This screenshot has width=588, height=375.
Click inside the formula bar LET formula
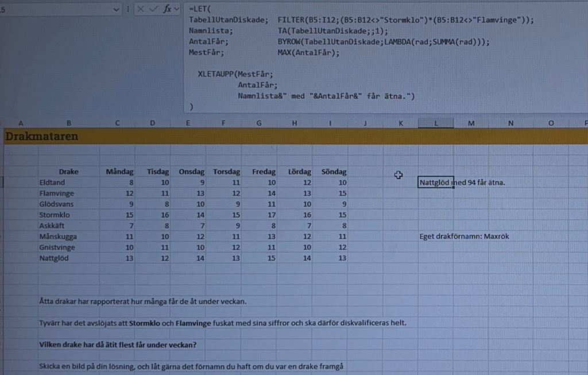(x=385, y=57)
